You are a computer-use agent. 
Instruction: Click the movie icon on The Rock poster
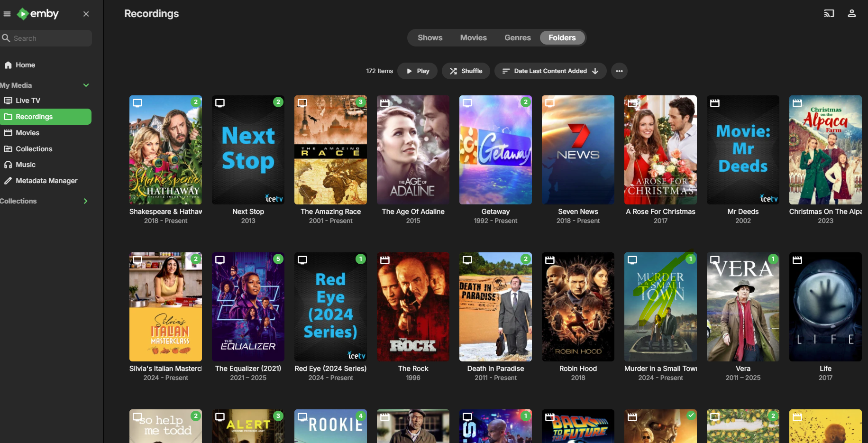[385, 260]
